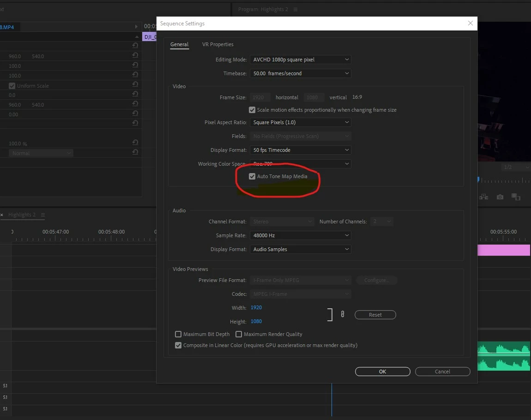Viewport: 531px width, 420px height.
Task: Close the Sequence Settings dialog
Action: click(470, 23)
